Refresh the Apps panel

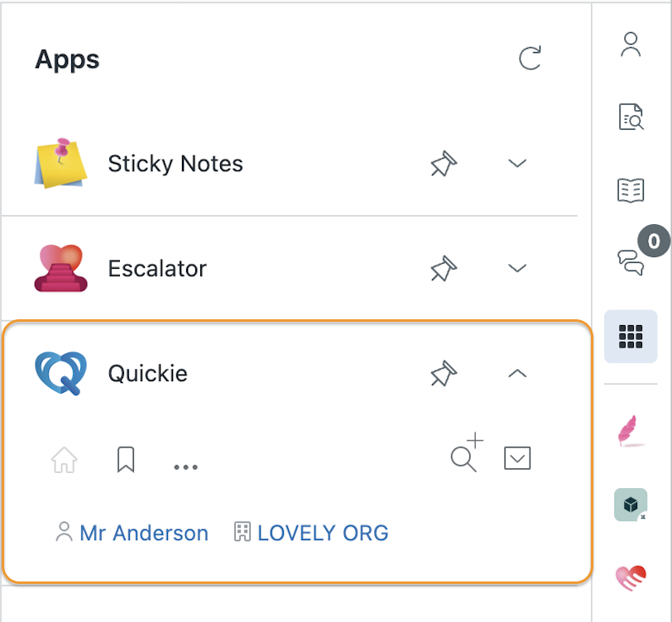click(x=530, y=58)
